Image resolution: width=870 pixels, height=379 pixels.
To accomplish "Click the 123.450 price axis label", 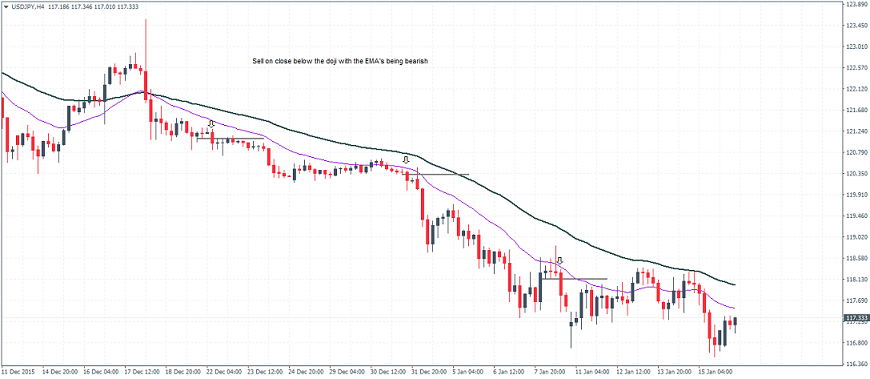I will pos(858,26).
